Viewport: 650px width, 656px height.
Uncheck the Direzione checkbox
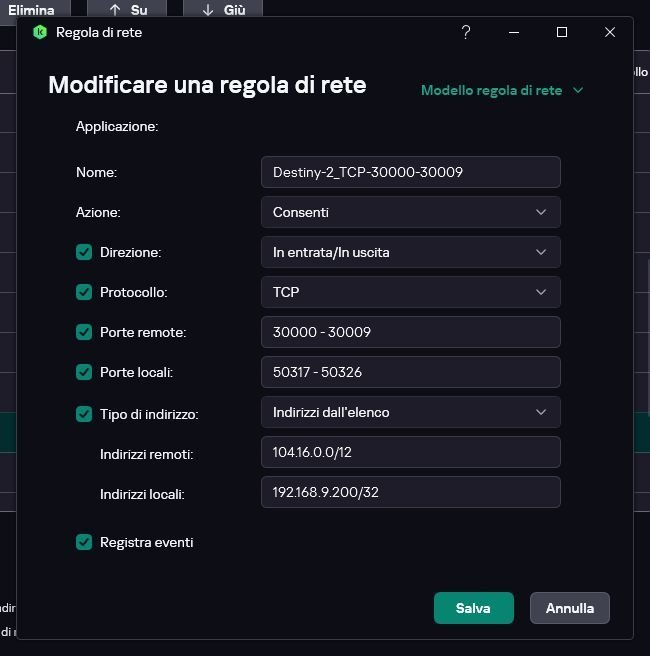(84, 252)
